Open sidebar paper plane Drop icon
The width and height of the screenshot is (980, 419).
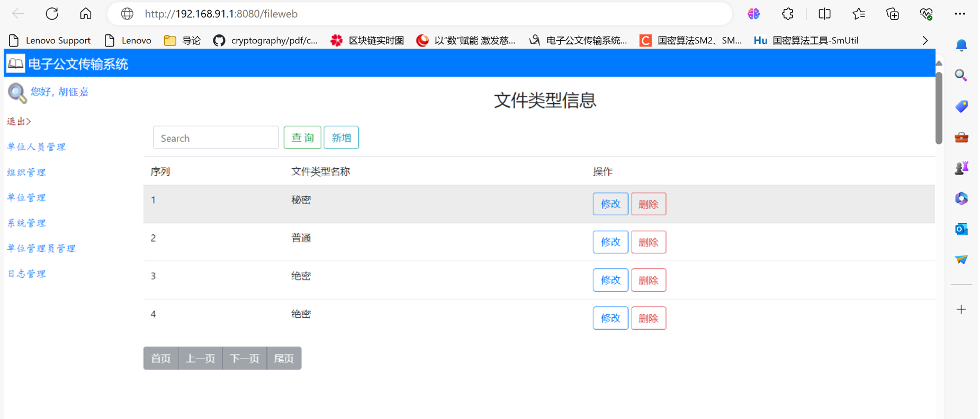click(961, 259)
